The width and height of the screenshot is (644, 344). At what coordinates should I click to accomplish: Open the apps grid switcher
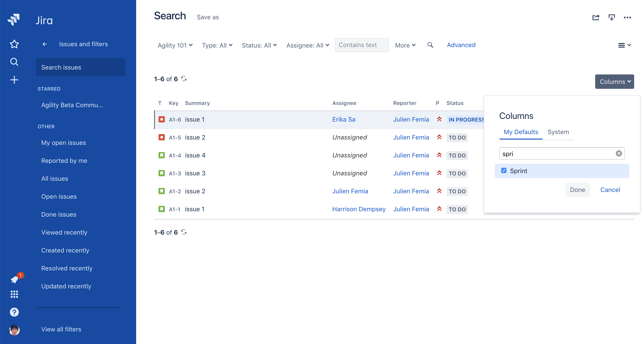pos(14,294)
